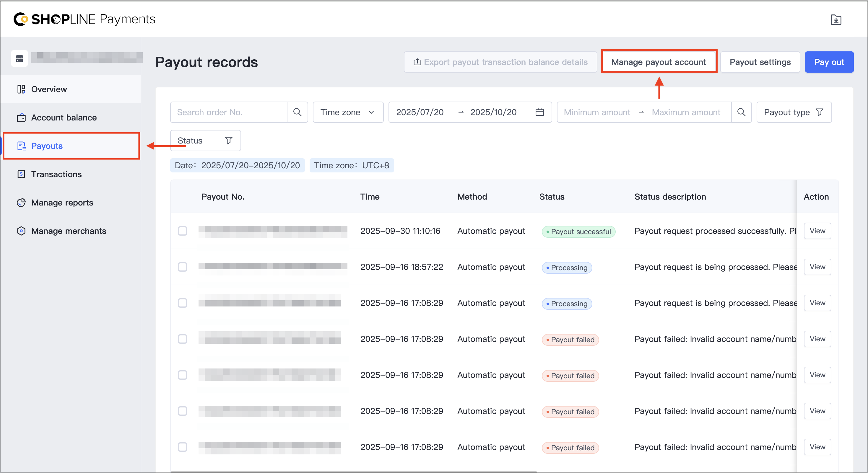Open Transactions in the sidebar
Viewport: 868px width, 473px height.
[71, 174]
